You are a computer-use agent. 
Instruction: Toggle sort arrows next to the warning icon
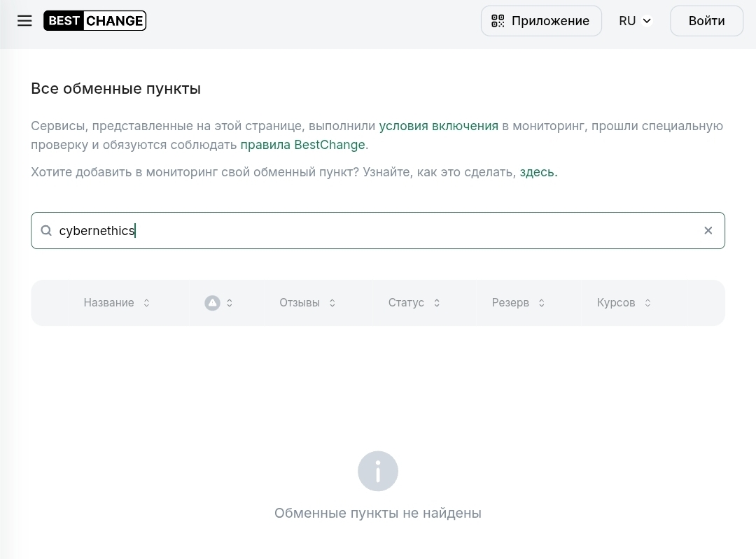click(230, 303)
